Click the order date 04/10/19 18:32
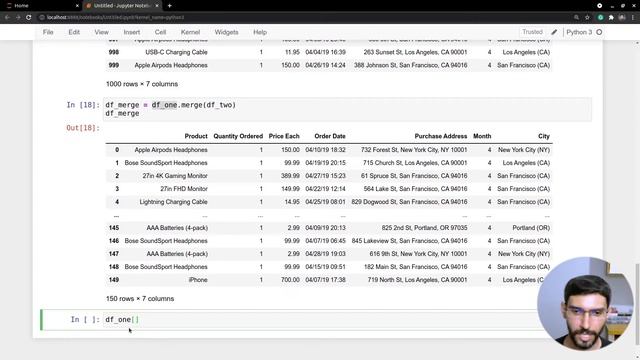The image size is (640, 360). (x=325, y=150)
